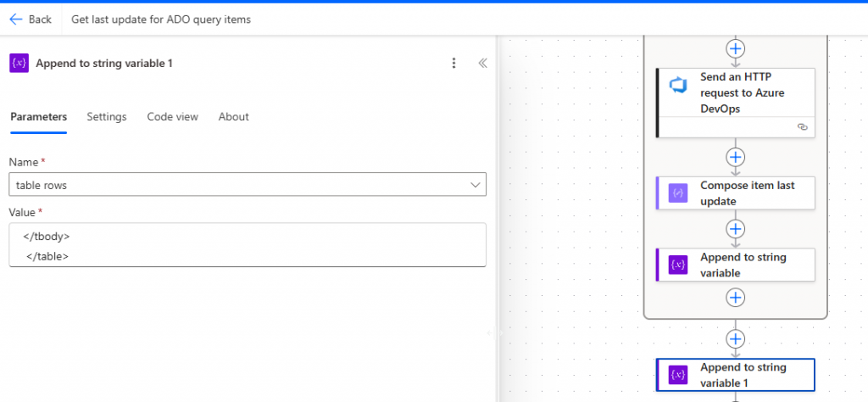Click the Append to string variable 1 icon
This screenshot has height=402, width=868.
tap(678, 374)
